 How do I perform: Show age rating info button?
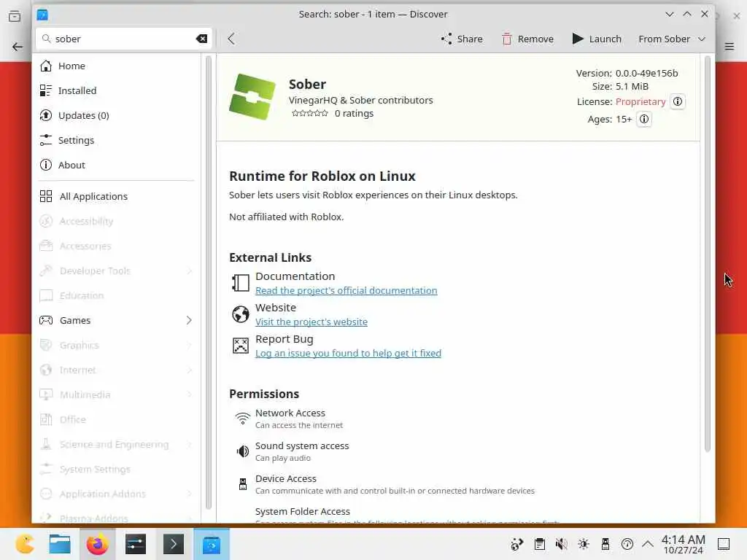pos(644,119)
